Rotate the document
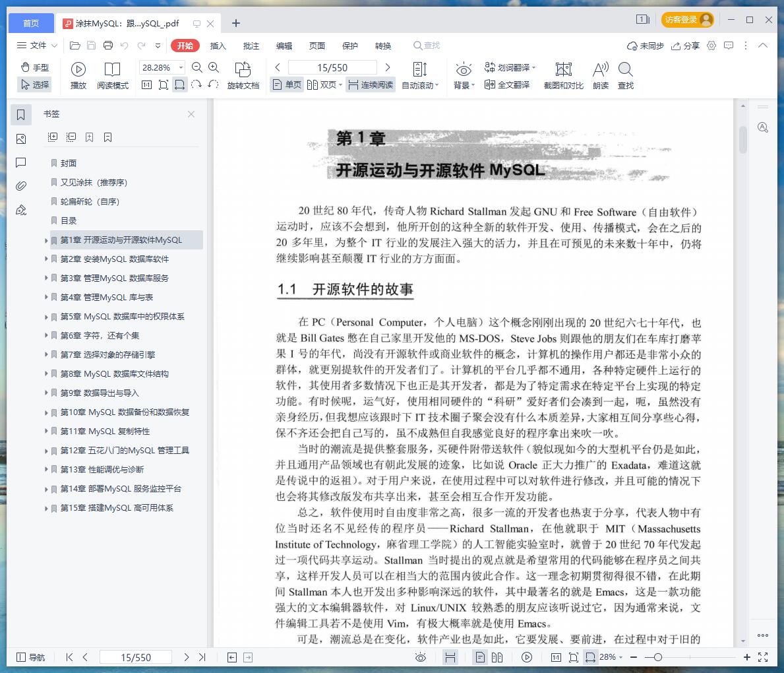 click(243, 76)
